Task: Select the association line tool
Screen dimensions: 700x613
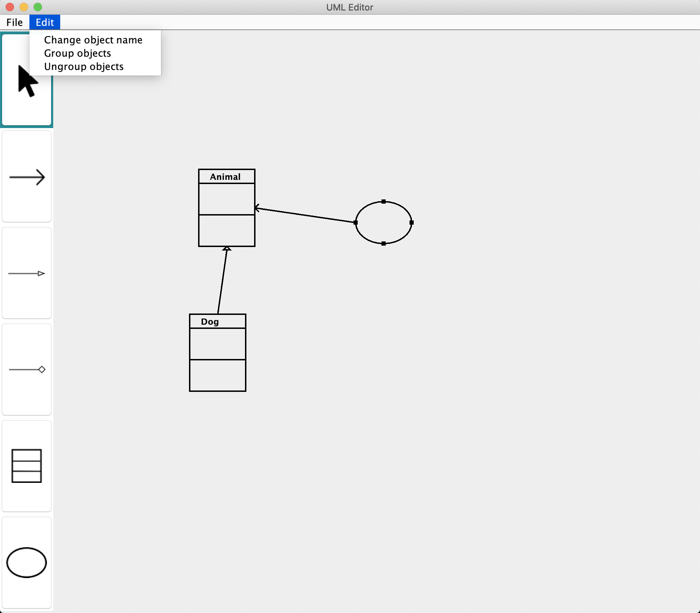Action: [27, 177]
